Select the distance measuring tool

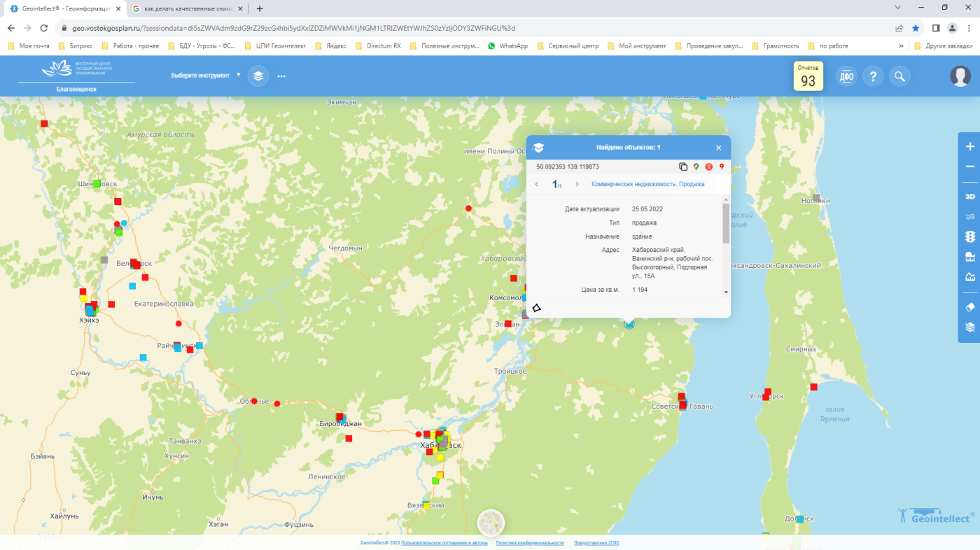(x=970, y=276)
